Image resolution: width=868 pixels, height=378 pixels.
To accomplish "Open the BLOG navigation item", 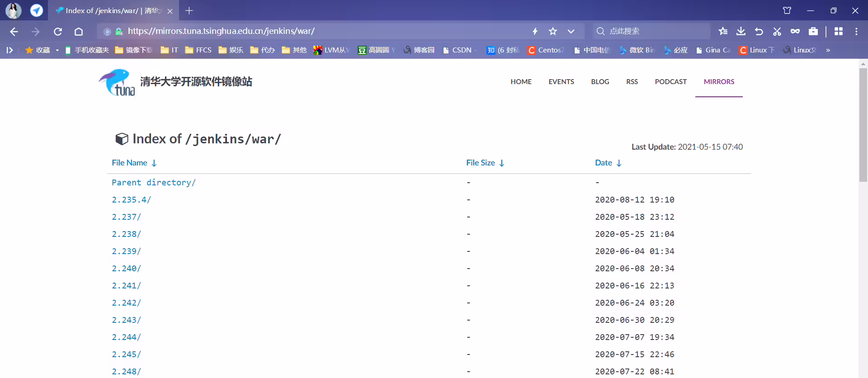I will (600, 82).
